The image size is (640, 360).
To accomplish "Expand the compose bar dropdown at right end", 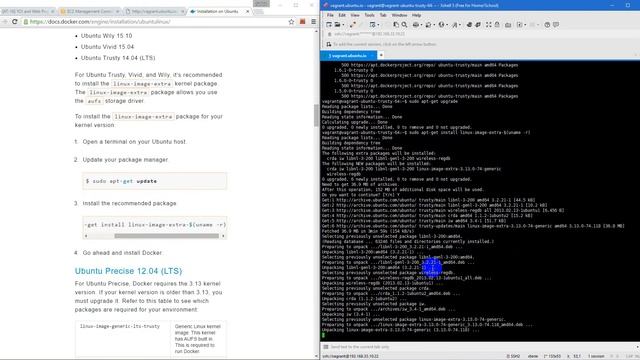I will click(638, 347).
